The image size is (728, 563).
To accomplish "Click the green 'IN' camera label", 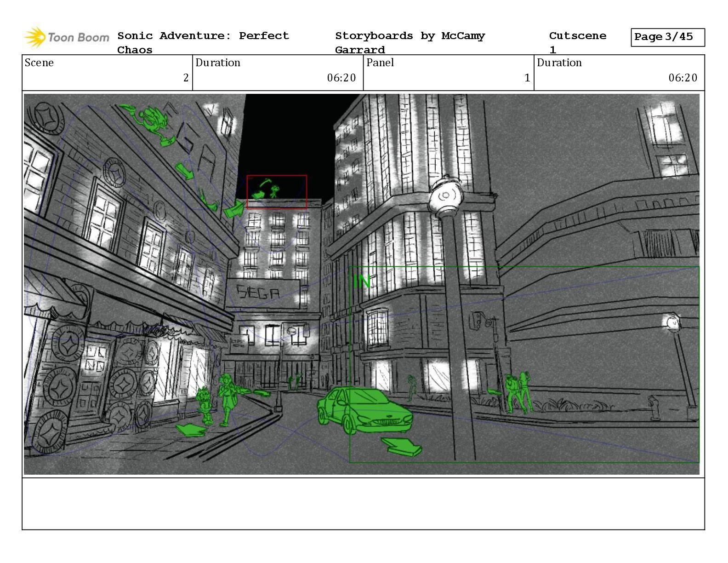I will (362, 281).
